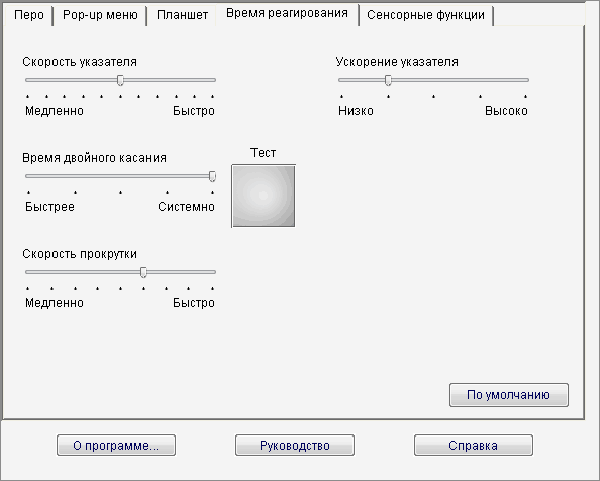The image size is (600, 481).
Task: Go to Сенсорные функции tab
Action: pyautogui.click(x=425, y=16)
